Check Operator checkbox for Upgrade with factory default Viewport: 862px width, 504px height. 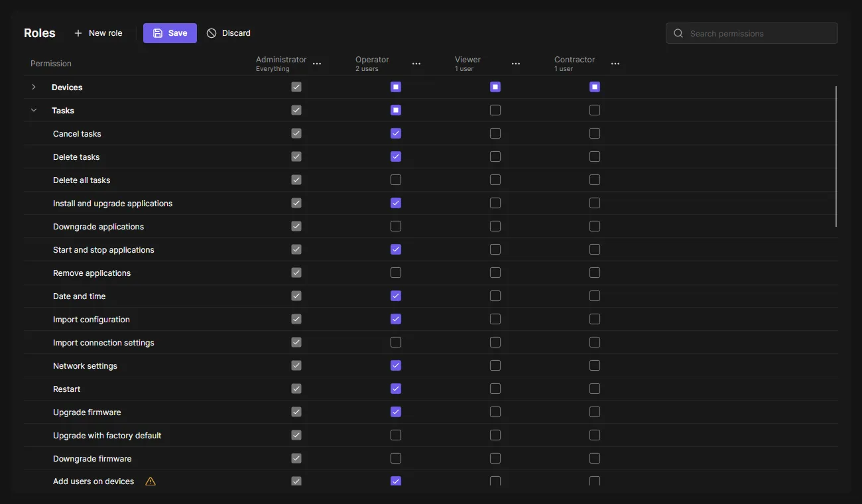(396, 435)
